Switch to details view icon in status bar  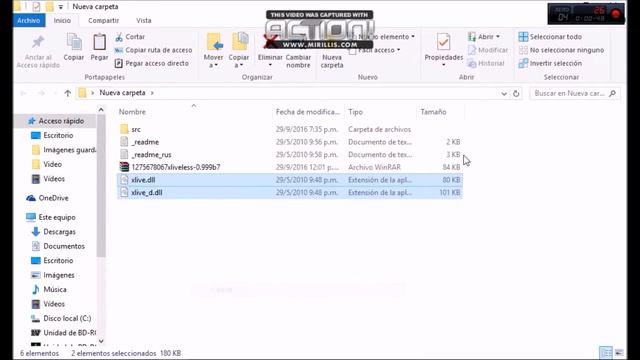point(606,353)
